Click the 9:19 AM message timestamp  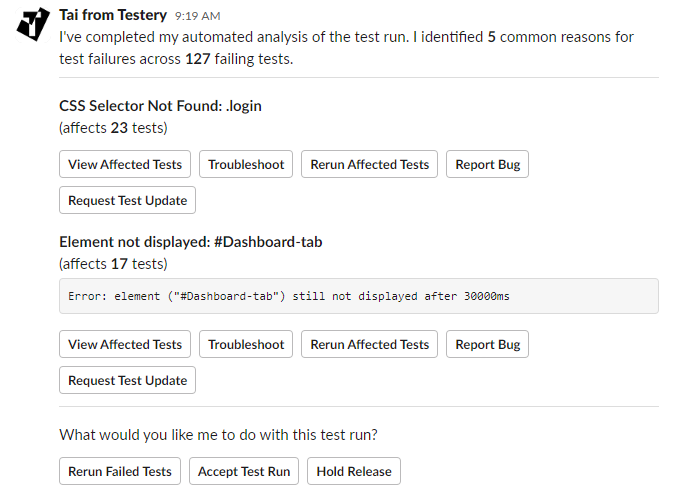198,16
